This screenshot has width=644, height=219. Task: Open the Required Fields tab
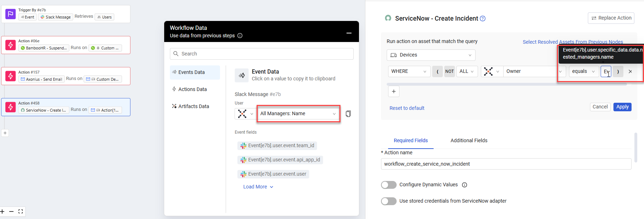411,140
